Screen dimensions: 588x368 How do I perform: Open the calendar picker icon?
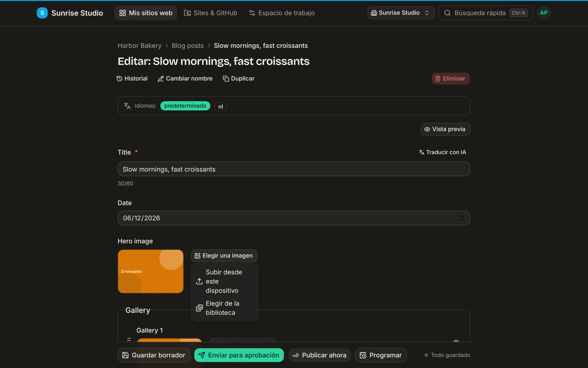click(x=461, y=218)
